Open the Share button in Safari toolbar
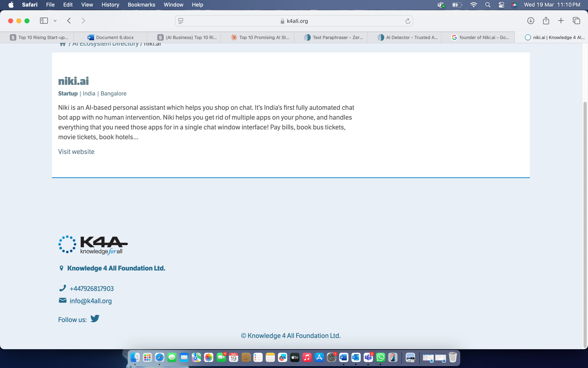The image size is (588, 368). pos(546,20)
